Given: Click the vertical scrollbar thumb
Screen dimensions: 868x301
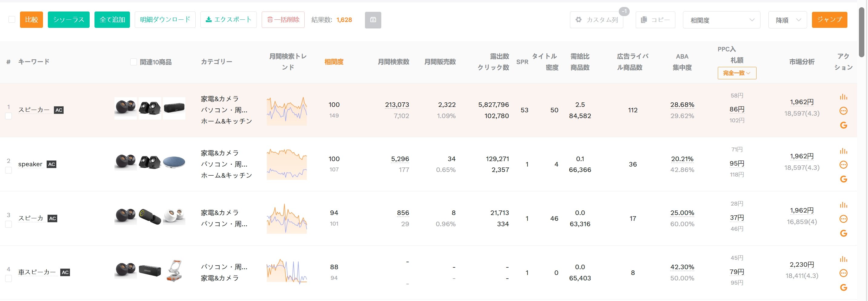Looking at the screenshot, I should pos(862,32).
